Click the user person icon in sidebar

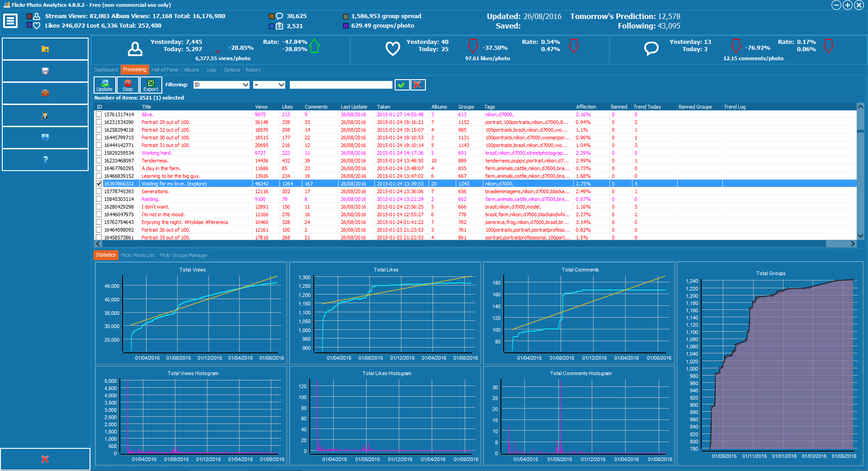tap(45, 115)
